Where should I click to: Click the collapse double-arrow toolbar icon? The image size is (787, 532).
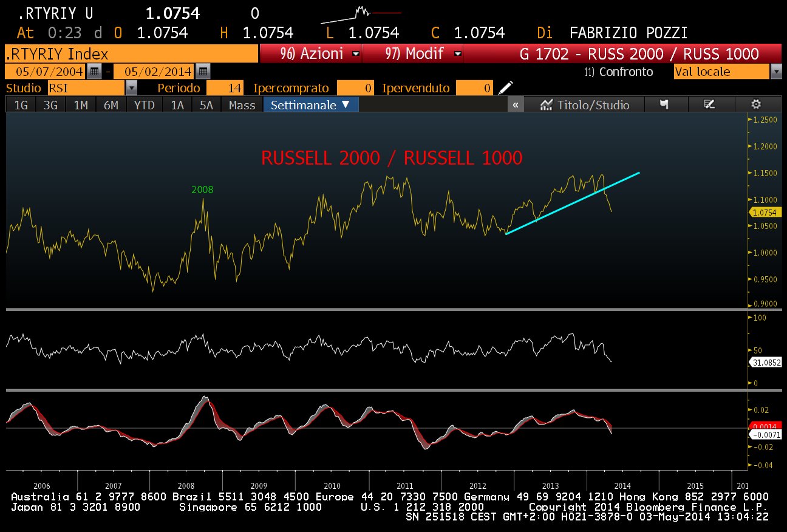[x=515, y=104]
